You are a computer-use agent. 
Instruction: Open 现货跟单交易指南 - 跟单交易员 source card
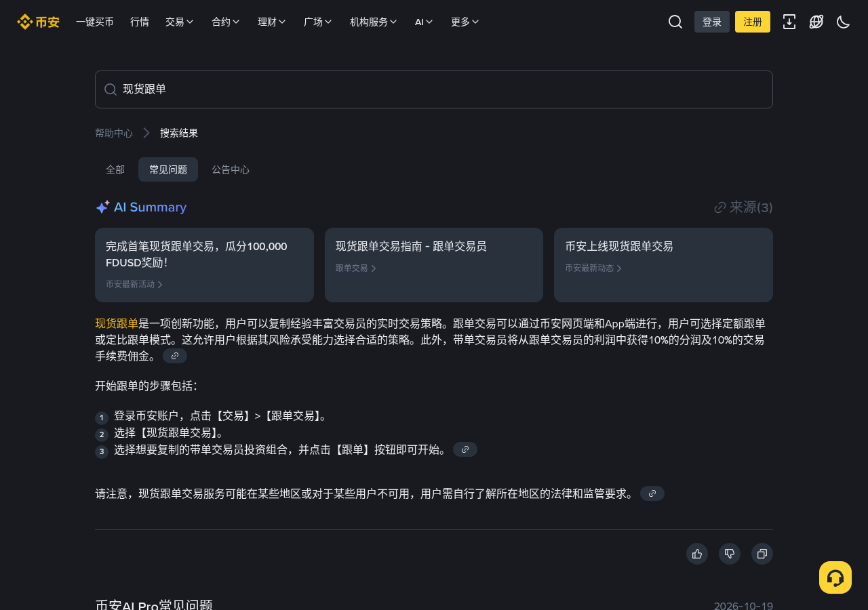pyautogui.click(x=434, y=265)
